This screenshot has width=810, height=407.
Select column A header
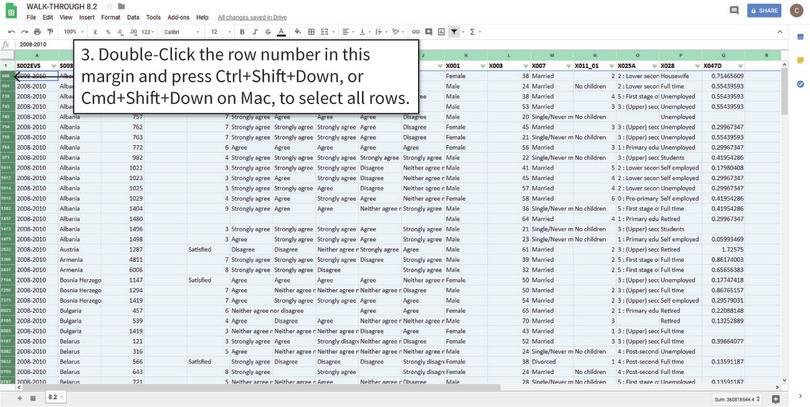click(x=37, y=55)
